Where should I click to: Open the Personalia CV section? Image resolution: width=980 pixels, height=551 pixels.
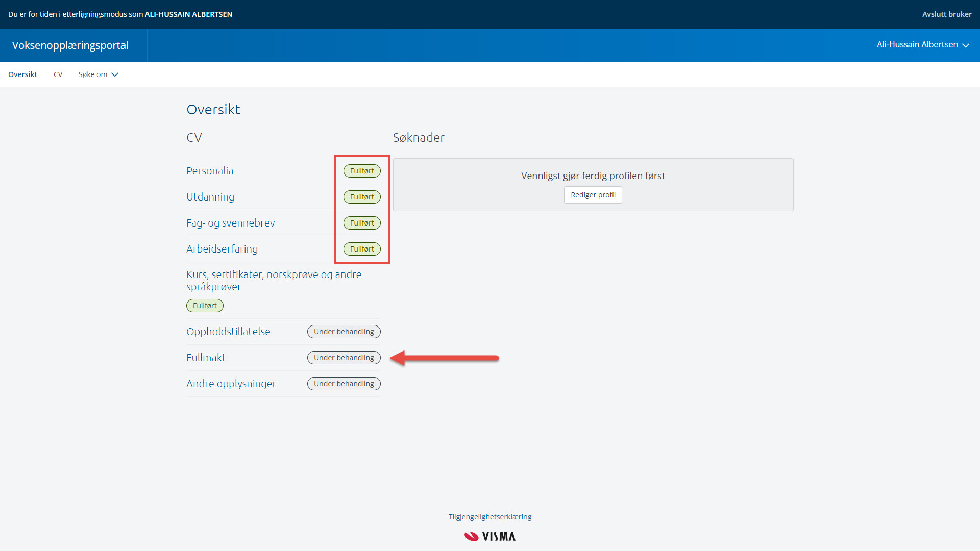coord(210,171)
